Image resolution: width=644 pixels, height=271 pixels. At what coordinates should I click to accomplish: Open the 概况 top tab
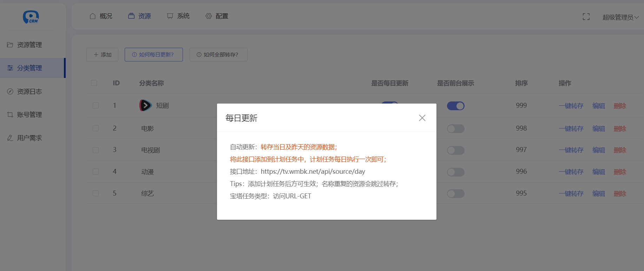pyautogui.click(x=101, y=16)
